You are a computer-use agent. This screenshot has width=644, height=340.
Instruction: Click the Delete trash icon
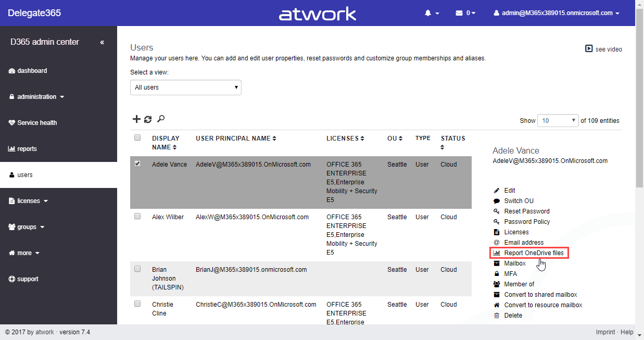[496, 316]
